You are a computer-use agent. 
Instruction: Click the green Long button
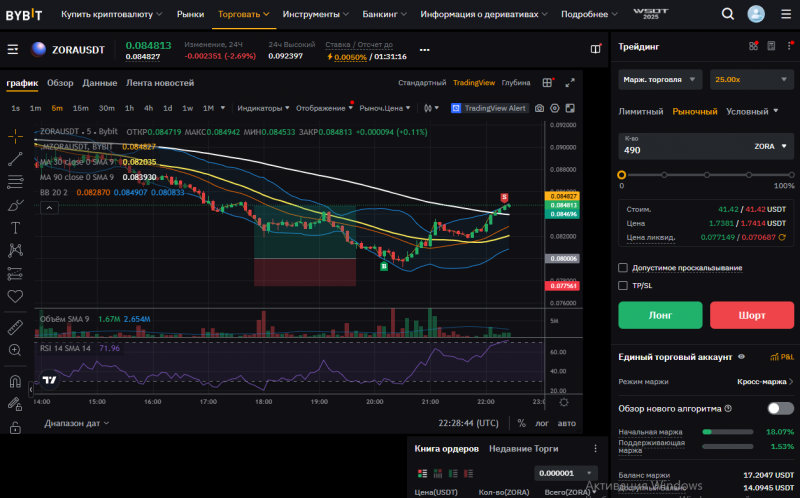pos(660,315)
